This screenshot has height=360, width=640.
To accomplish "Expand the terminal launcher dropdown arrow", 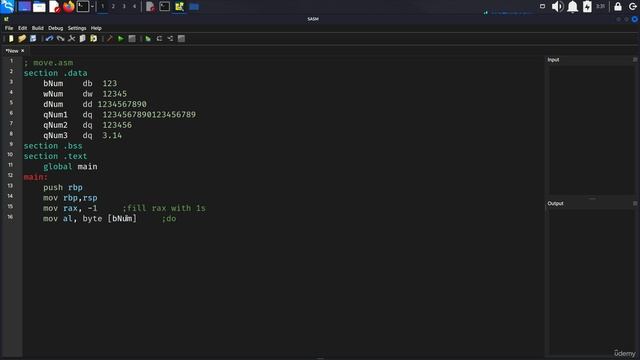I will click(x=92, y=7).
